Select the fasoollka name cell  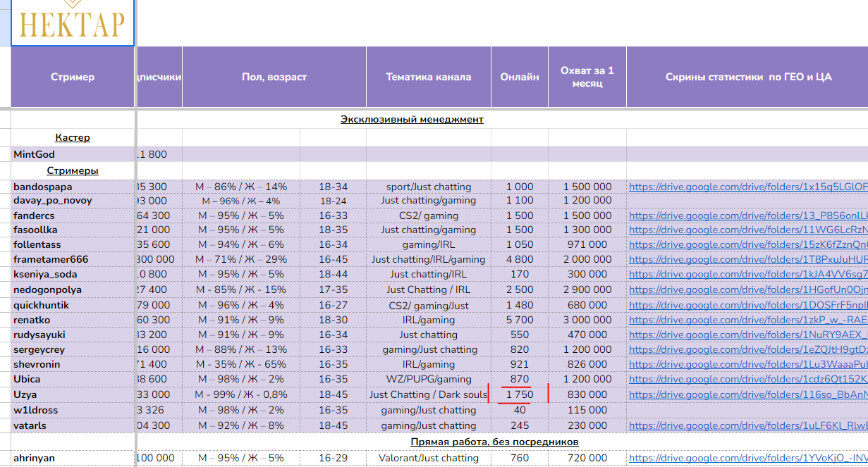[73, 230]
